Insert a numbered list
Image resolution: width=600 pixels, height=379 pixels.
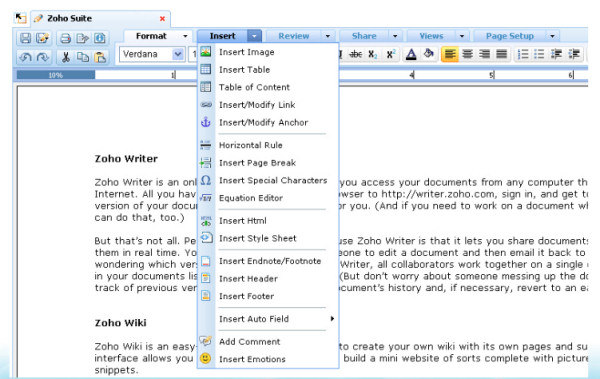coord(523,54)
